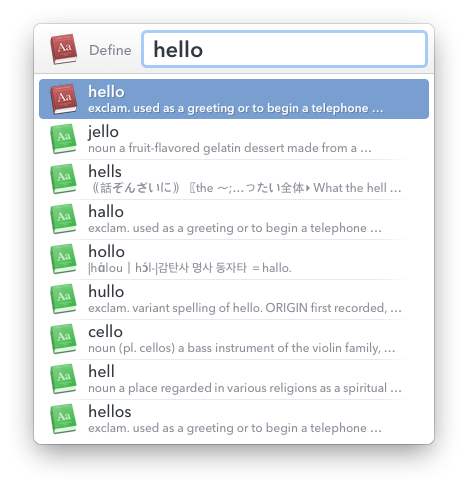Open the hollo Korean dictionary entry
Viewport: 468px width, 488px height.
234,259
